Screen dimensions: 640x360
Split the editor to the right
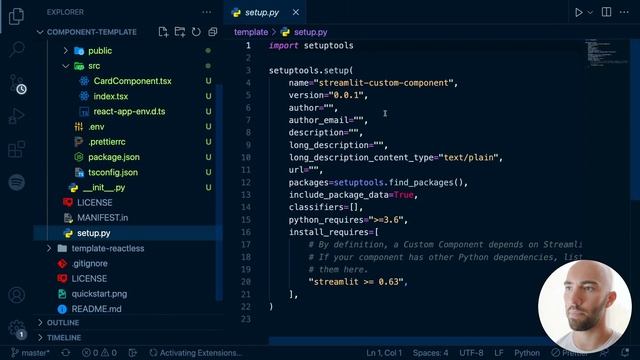click(x=607, y=12)
